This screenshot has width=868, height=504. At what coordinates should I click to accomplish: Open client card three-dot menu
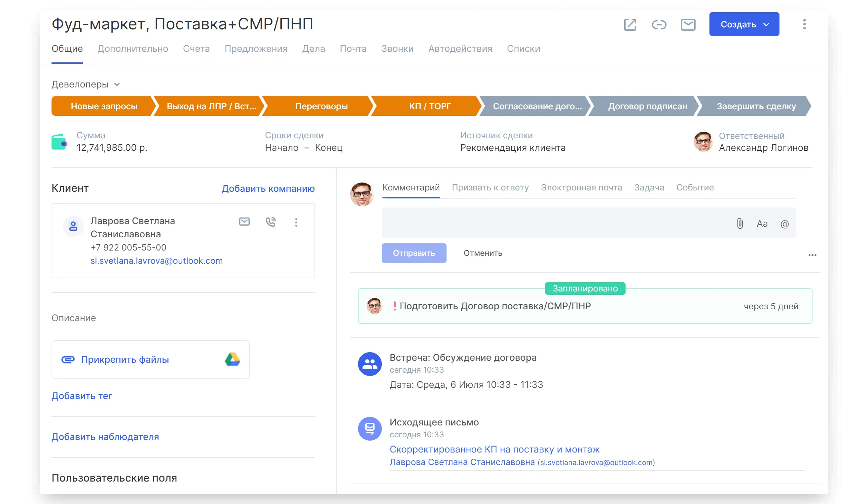point(296,222)
